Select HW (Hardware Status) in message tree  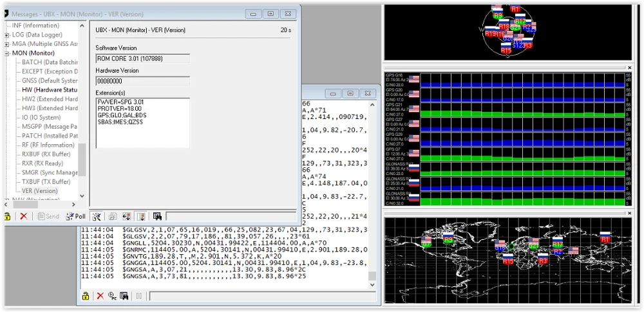50,90
